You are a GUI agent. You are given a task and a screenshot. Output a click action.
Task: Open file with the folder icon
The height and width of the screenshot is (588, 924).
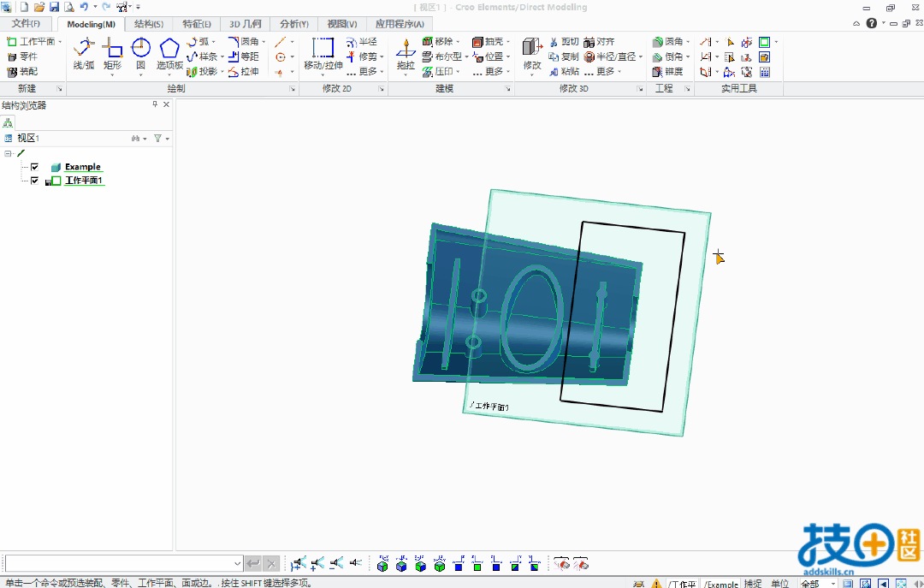click(x=38, y=7)
